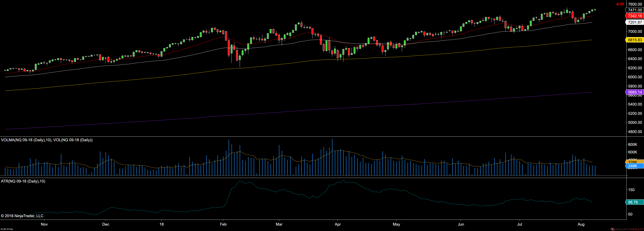Click the Dec label on the time axis
This screenshot has height=231, width=644.
pyautogui.click(x=106, y=224)
